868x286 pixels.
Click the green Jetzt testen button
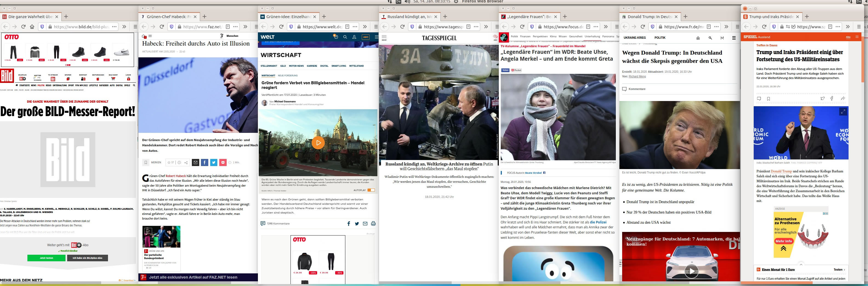(x=47, y=258)
